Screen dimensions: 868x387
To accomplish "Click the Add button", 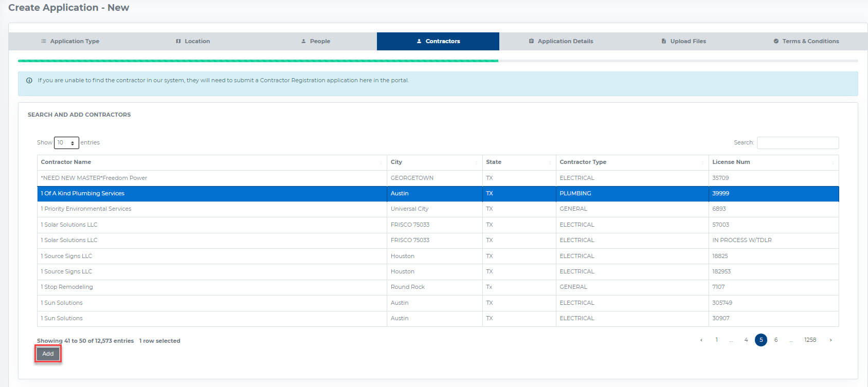I will 48,354.
